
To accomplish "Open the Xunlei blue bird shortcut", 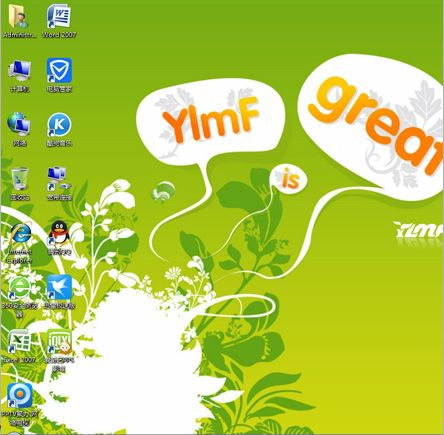I will [x=59, y=287].
